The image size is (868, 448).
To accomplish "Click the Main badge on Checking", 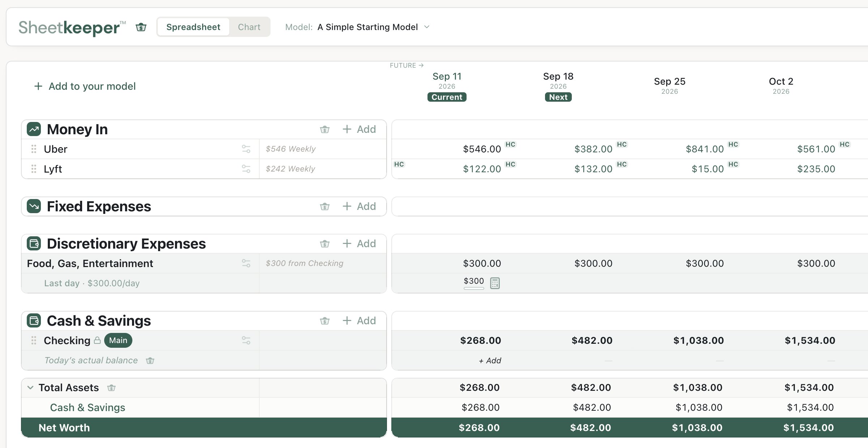I will tap(118, 341).
